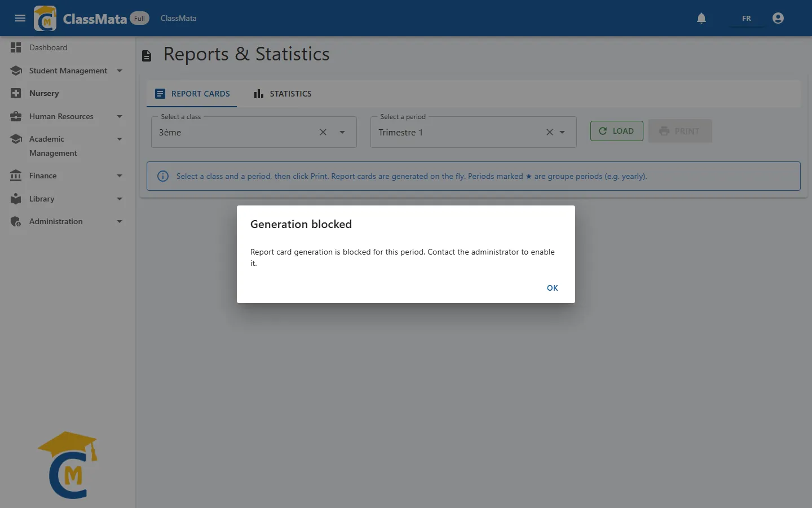812x508 pixels.
Task: Open the hamburger navigation menu
Action: pos(20,18)
